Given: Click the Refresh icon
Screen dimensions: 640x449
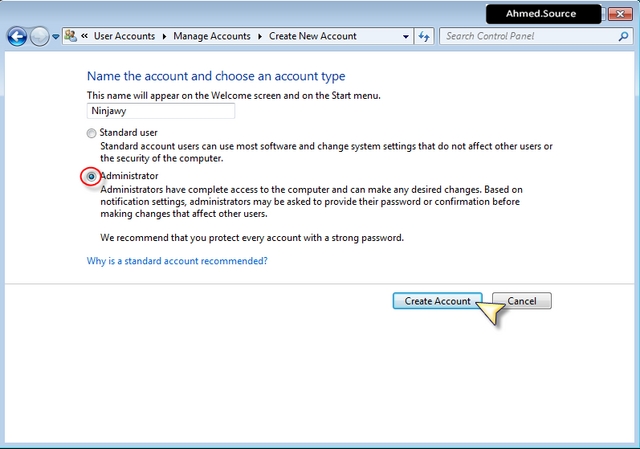Looking at the screenshot, I should click(424, 36).
